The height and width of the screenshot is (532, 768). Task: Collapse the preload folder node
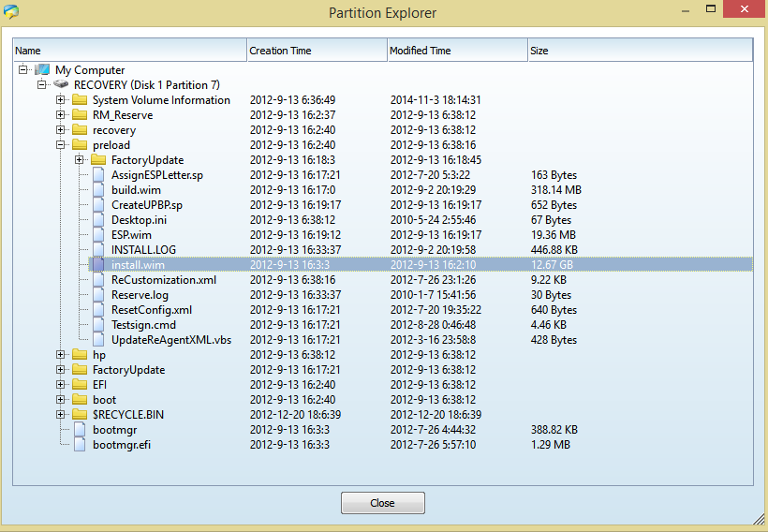pos(60,145)
